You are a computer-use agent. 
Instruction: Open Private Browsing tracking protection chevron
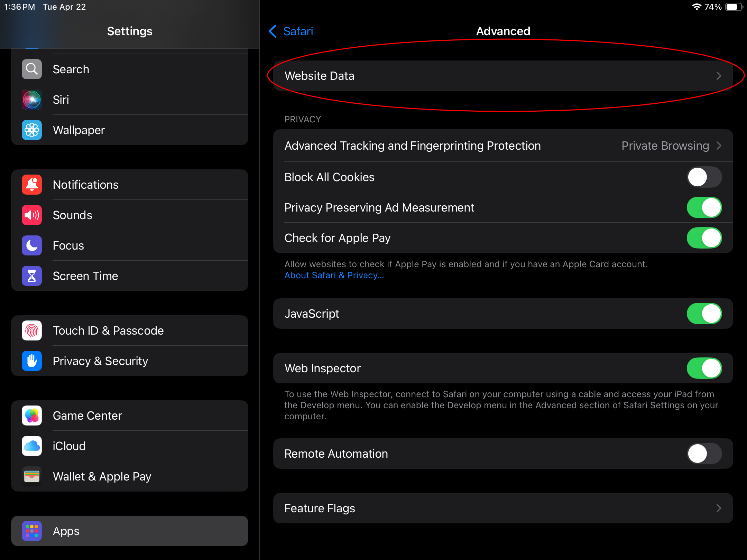[x=719, y=146]
